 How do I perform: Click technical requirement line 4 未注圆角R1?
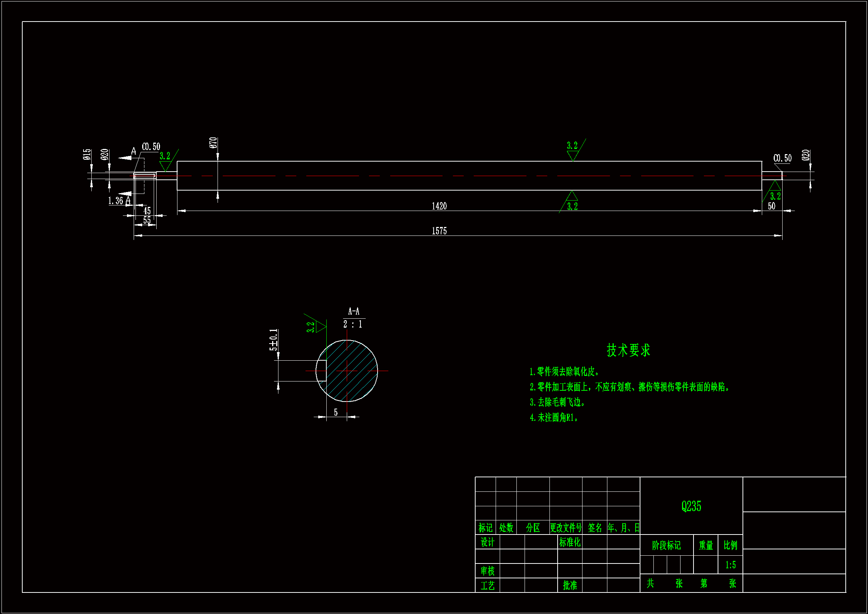(x=554, y=417)
